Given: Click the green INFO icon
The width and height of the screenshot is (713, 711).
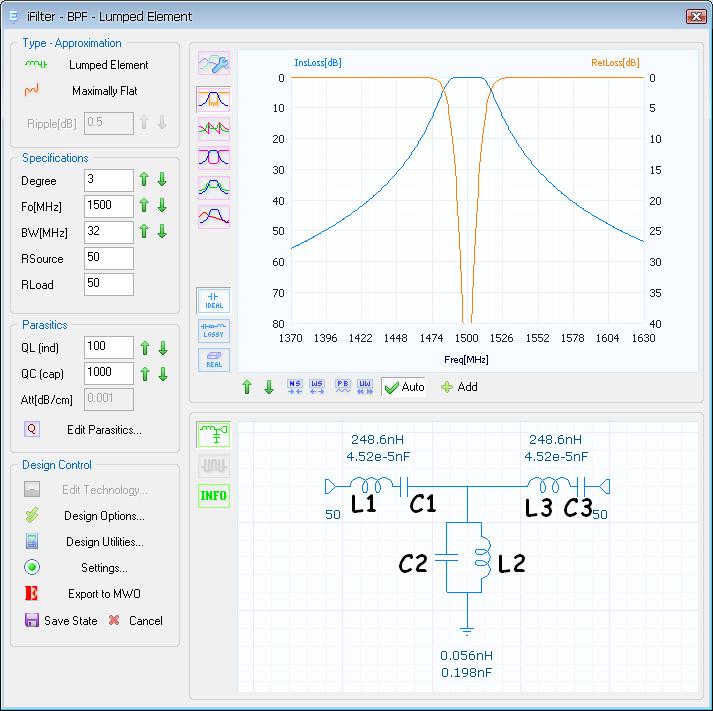Looking at the screenshot, I should [213, 495].
